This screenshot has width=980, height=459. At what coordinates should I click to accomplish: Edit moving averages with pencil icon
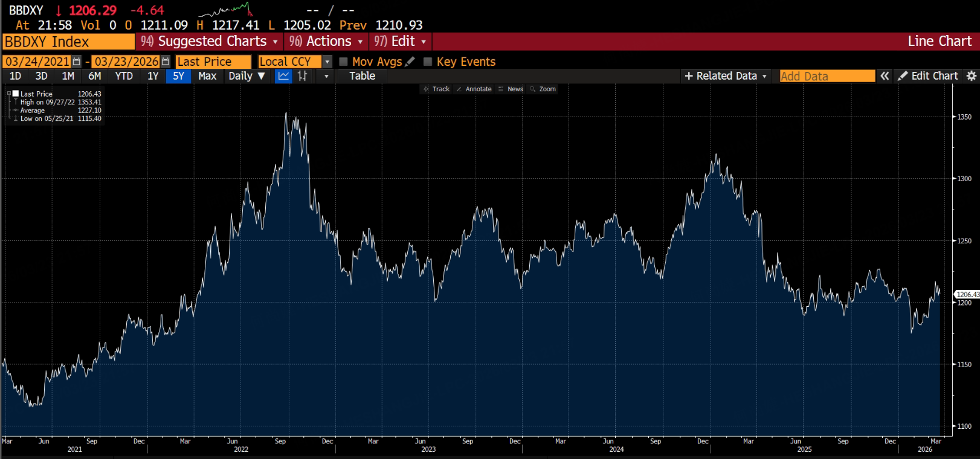pos(410,62)
